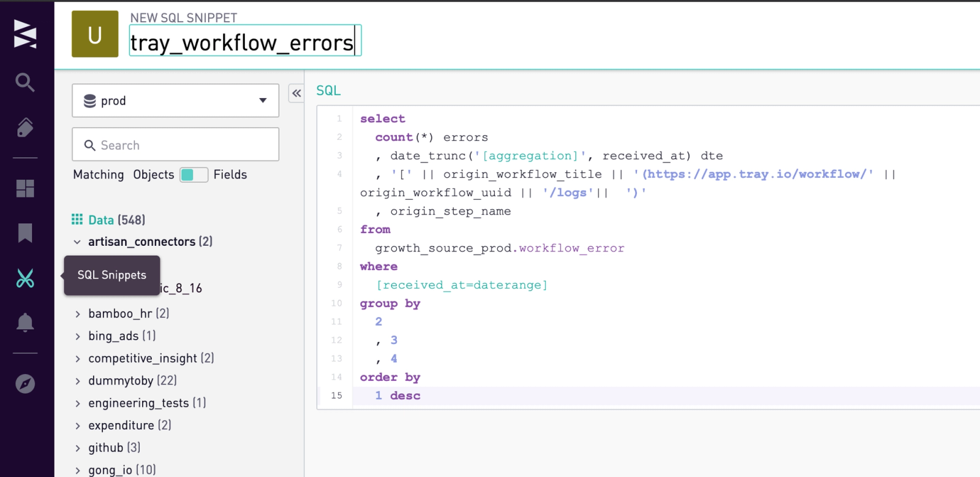Select the competitive_insight tree item
Screen dimensions: 980x477
(151, 359)
